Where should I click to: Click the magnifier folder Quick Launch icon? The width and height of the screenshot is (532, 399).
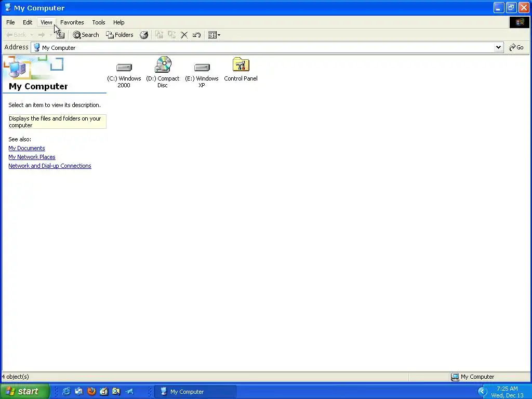tap(116, 392)
